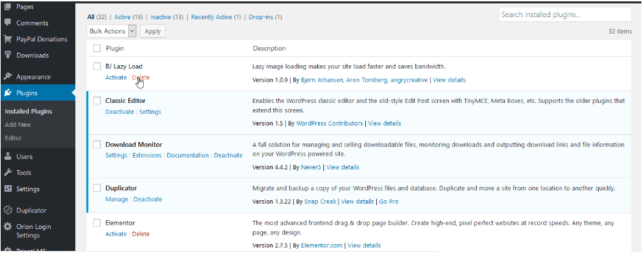Check the Elementor plugin checkbox
This screenshot has height=253, width=644.
(x=97, y=223)
